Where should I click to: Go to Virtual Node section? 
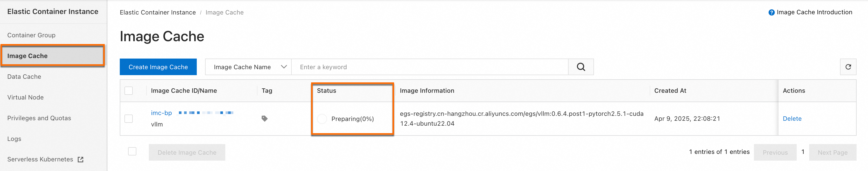pyautogui.click(x=26, y=97)
